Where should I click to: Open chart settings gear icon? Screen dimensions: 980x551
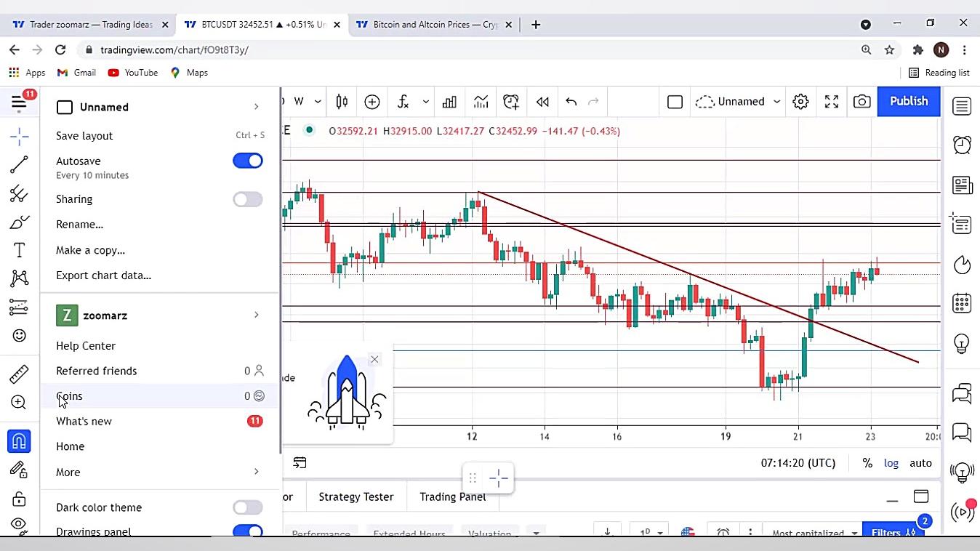click(x=800, y=102)
